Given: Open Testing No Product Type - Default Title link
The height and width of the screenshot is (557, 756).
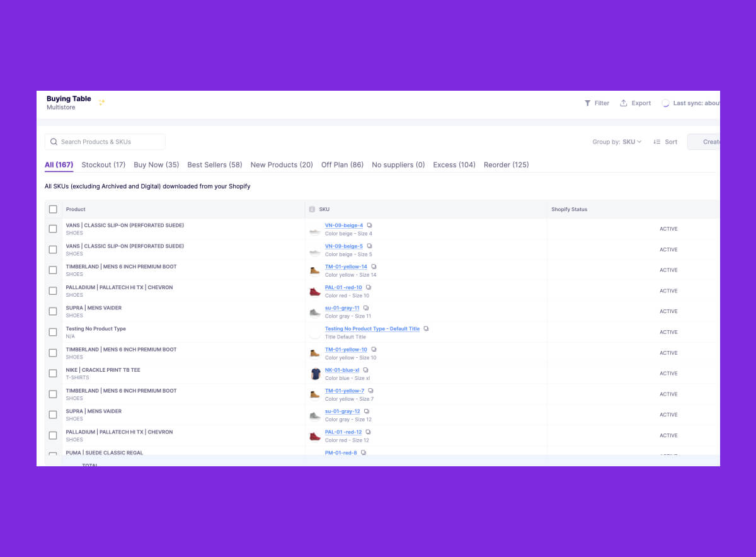Looking at the screenshot, I should (x=372, y=329).
